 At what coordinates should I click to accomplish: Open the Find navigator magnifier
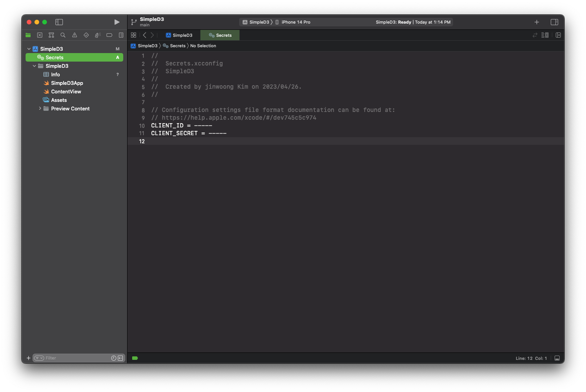tap(63, 35)
